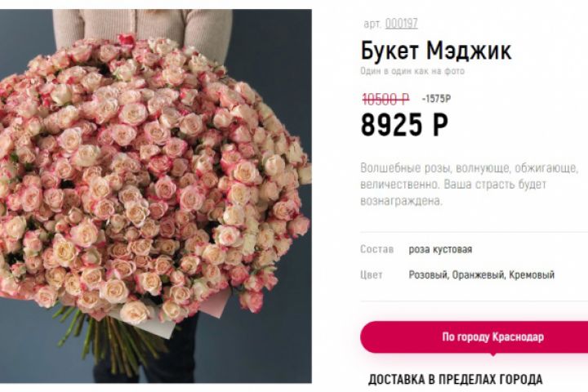Viewport: 588px width, 392px height.
Task: Click the ДОСТАВКА В ПРЕДЕЛАХ ГОРОДА heading
Action: [455, 379]
